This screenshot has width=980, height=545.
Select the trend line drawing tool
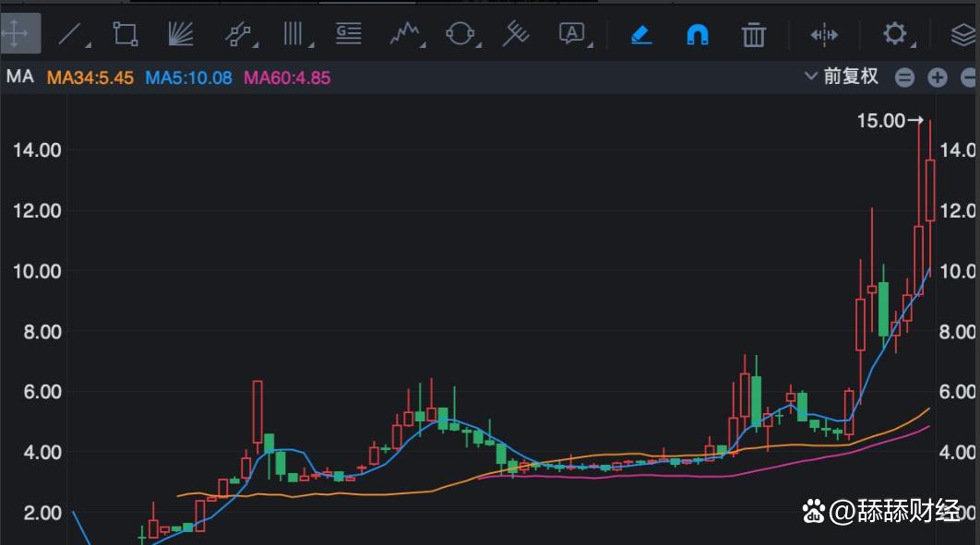71,35
